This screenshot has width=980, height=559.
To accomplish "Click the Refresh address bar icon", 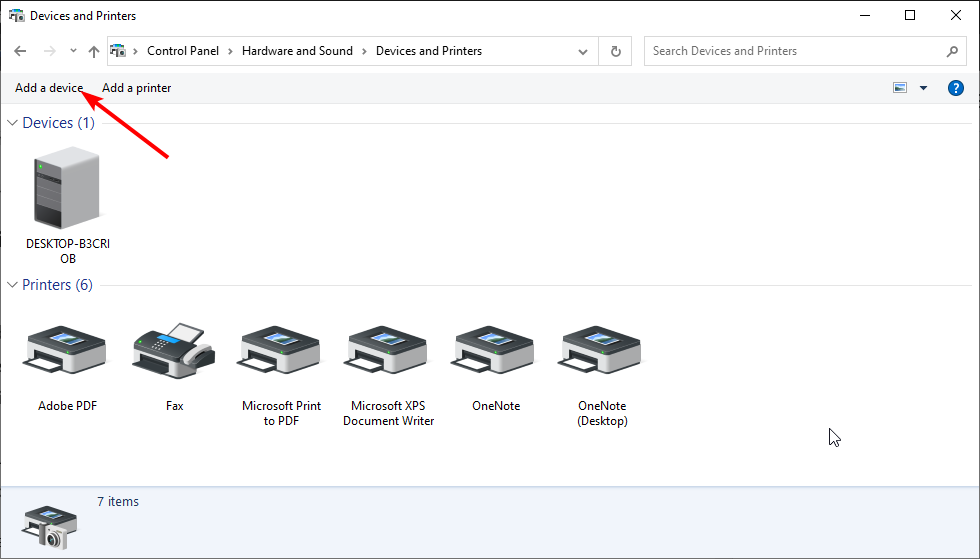I will (616, 51).
